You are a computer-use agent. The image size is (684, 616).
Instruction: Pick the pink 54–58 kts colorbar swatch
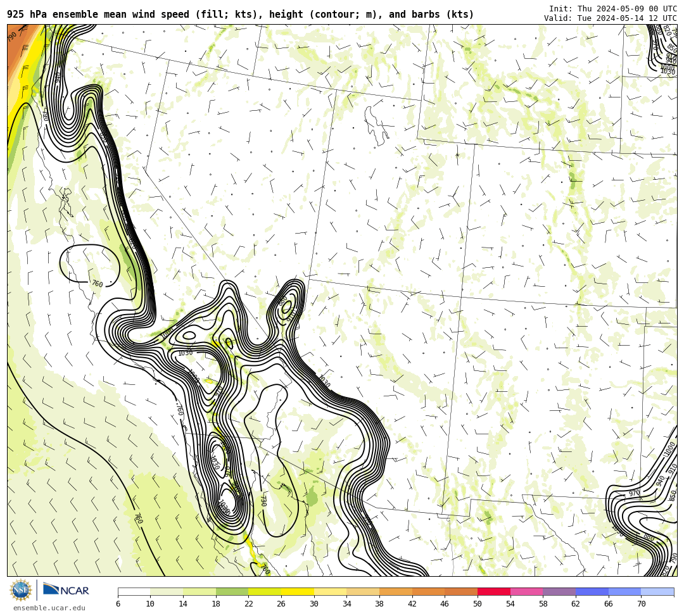(x=526, y=591)
